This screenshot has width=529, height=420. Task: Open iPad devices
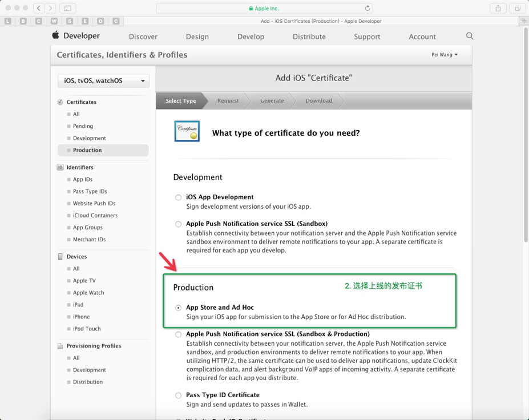point(78,305)
